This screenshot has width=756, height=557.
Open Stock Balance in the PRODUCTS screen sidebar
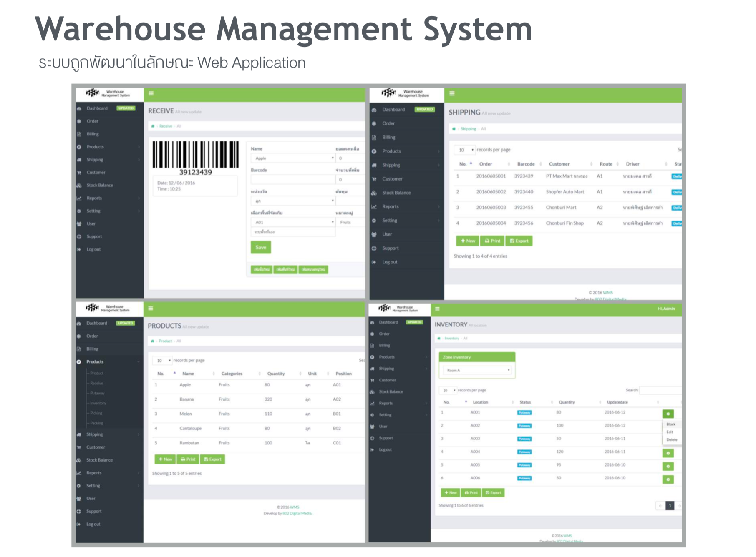99,460
